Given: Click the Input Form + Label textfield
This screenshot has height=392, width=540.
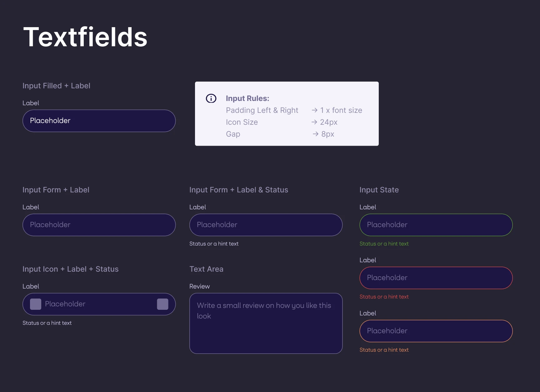Looking at the screenshot, I should pos(99,225).
